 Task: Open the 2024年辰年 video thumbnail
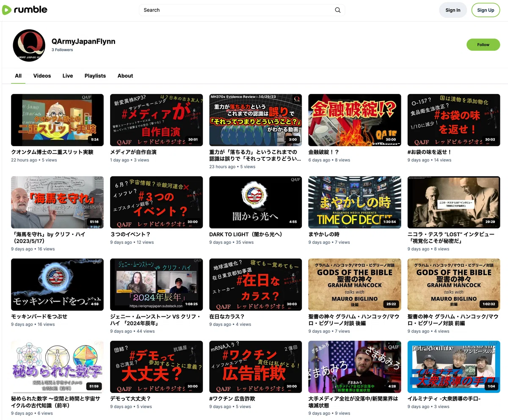[156, 285]
